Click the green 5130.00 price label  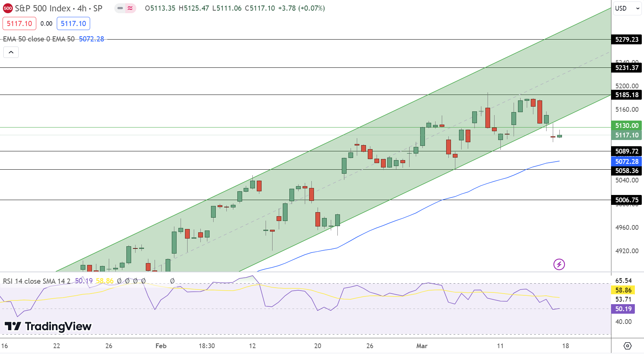[626, 125]
